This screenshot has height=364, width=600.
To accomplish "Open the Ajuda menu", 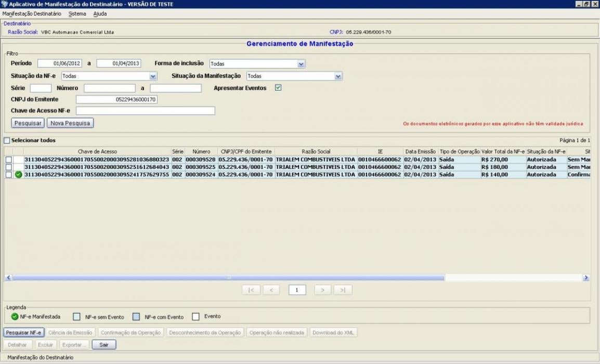I will coord(100,14).
